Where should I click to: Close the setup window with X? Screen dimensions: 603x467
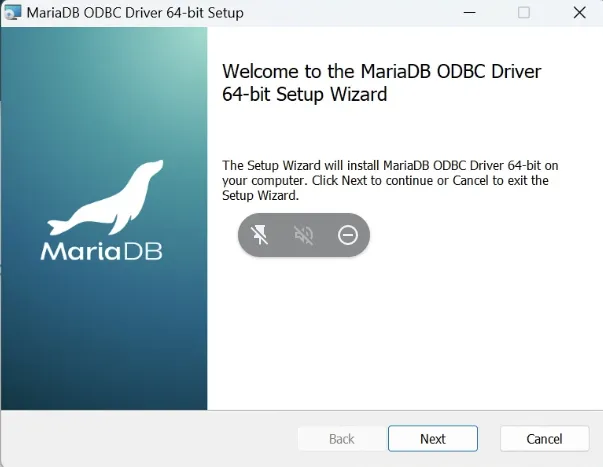coord(579,12)
